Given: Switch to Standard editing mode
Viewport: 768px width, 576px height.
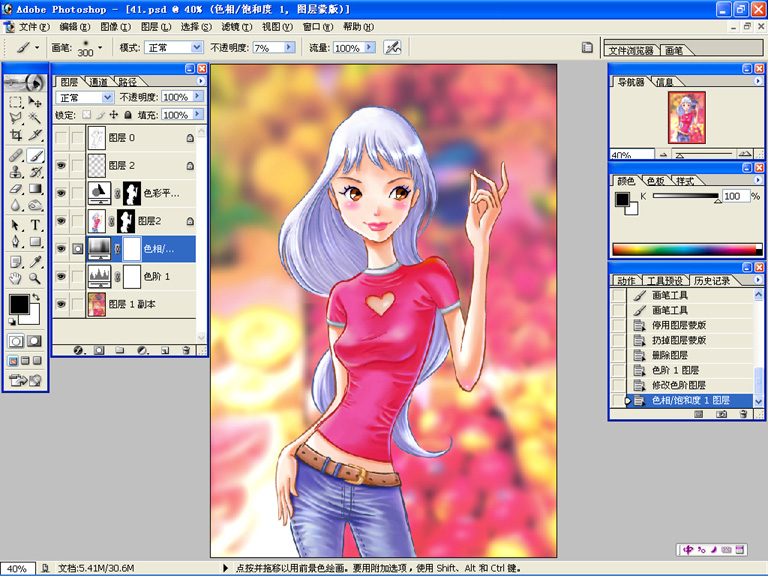Looking at the screenshot, I should pyautogui.click(x=16, y=341).
